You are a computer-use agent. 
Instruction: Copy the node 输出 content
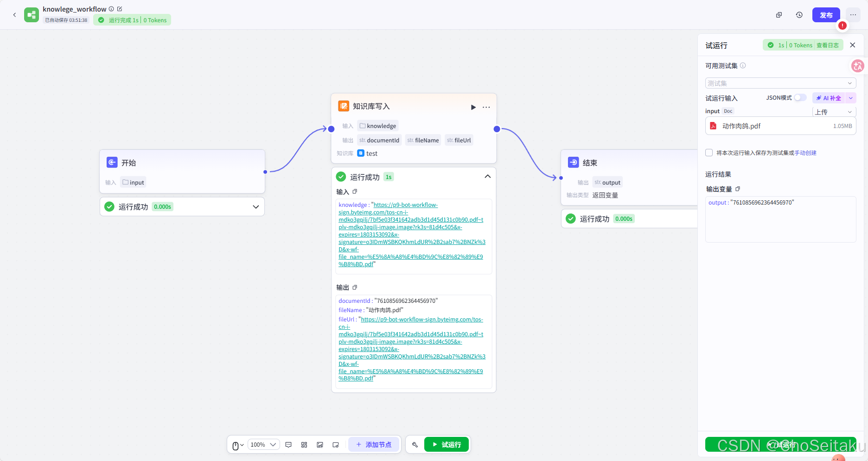pos(355,287)
